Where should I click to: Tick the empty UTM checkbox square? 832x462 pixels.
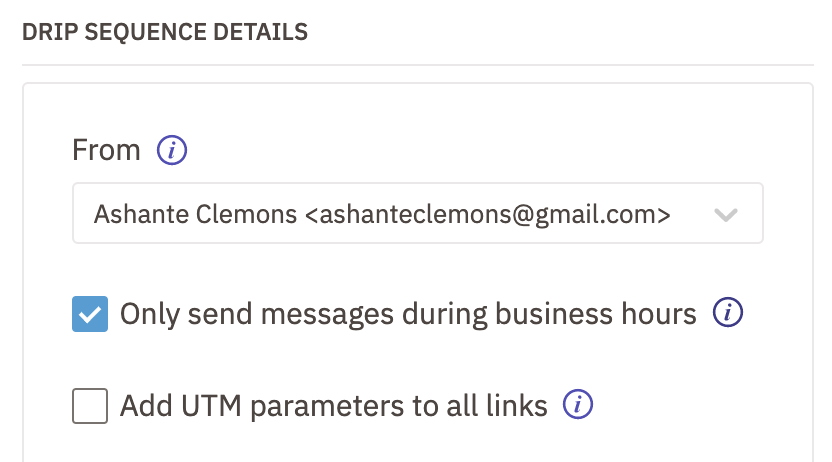90,406
